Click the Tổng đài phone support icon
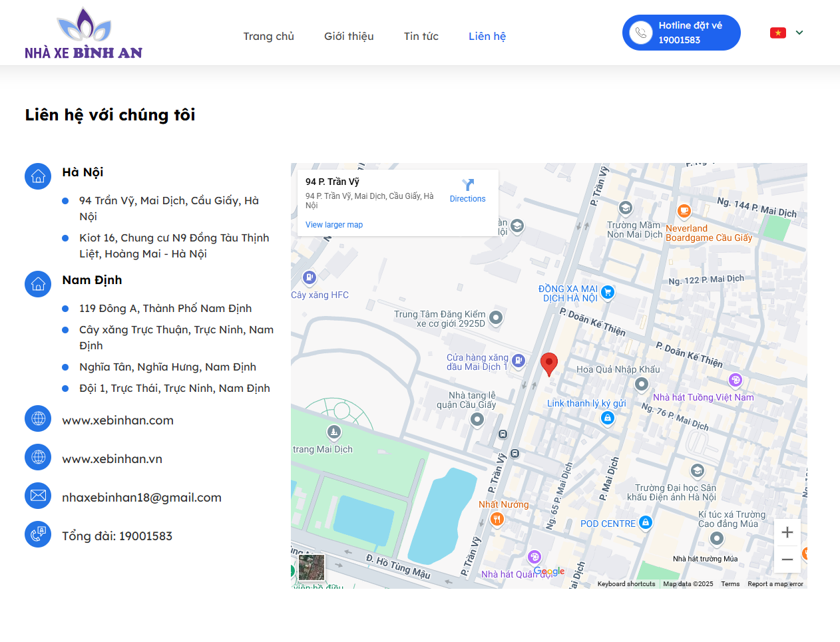This screenshot has width=840, height=642. click(38, 534)
